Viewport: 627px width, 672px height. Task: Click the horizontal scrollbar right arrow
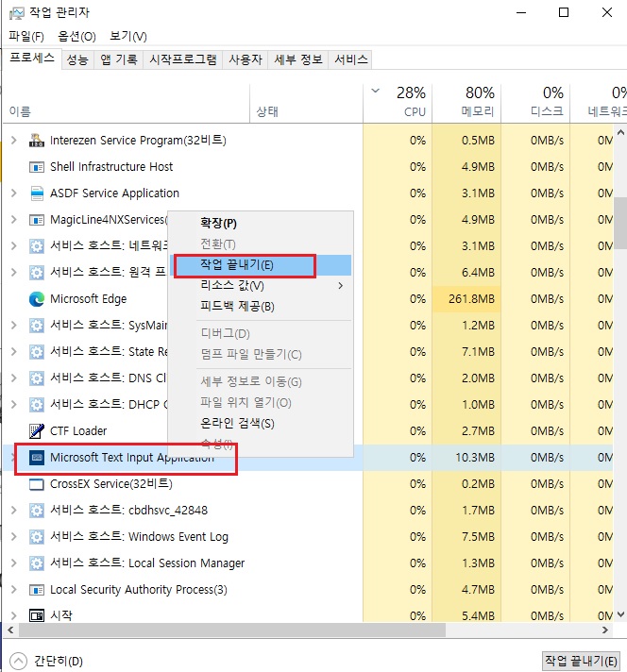[x=605, y=630]
